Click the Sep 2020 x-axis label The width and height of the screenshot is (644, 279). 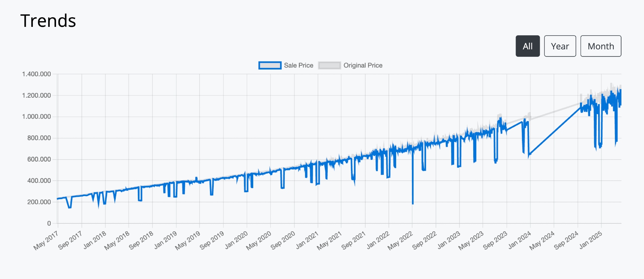tap(283, 240)
